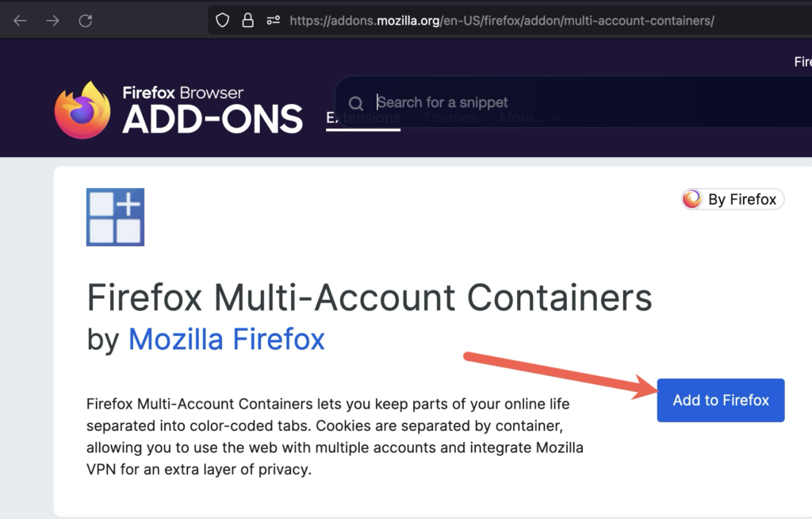Click the Firefox icon in the By Firefox badge
The image size is (812, 519).
(692, 199)
